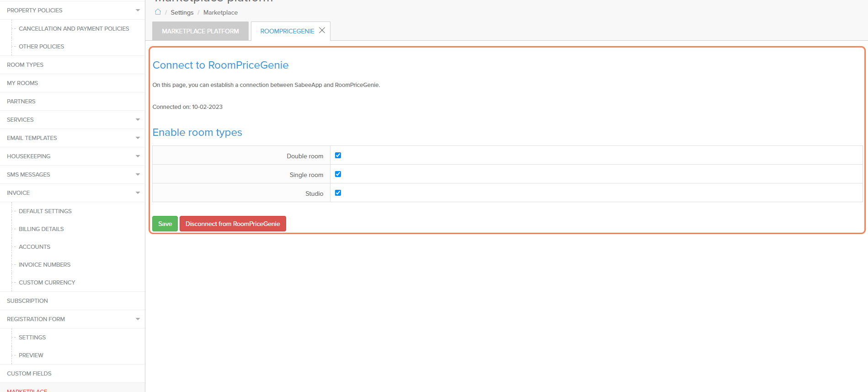Close the RoomPriceGenie tab
Screen dimensions: 868x392
(x=322, y=30)
